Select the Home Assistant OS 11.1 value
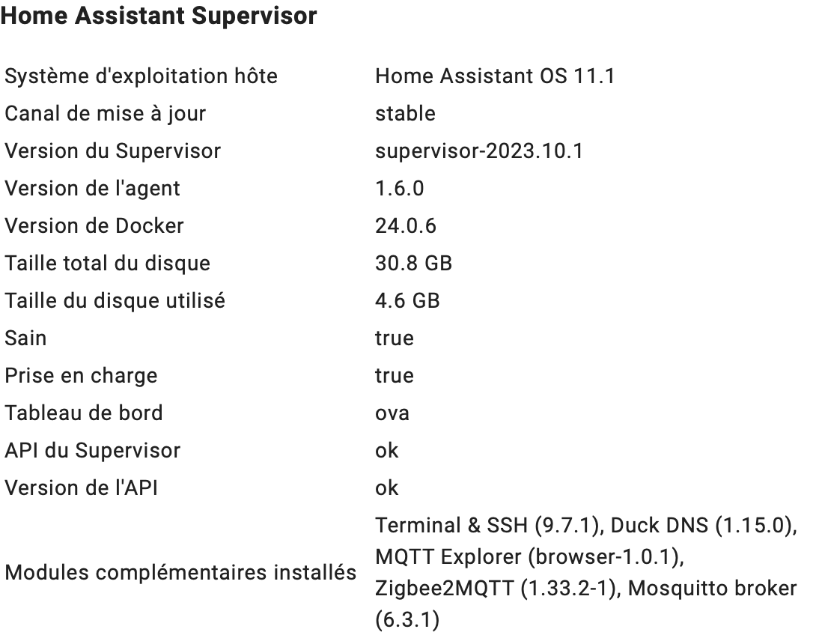Image resolution: width=819 pixels, height=644 pixels. (495, 76)
